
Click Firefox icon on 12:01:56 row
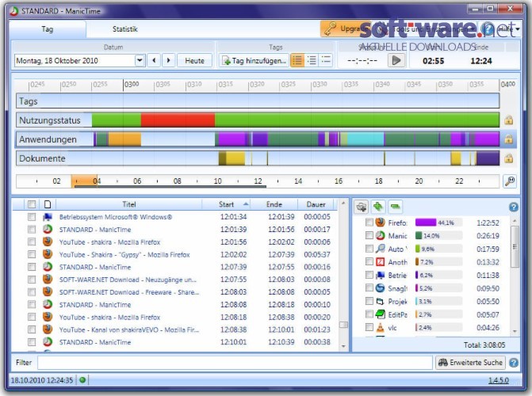[x=48, y=242]
